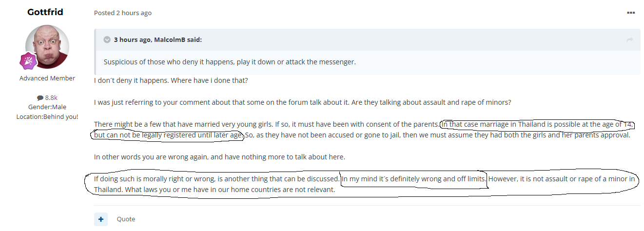The image size is (644, 231).
Task: Click the comment bubble icon beside 8.8k
Action: point(40,97)
